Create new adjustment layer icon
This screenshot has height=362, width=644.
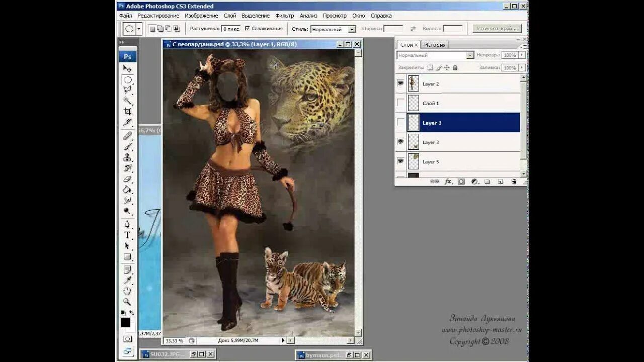[x=474, y=182]
